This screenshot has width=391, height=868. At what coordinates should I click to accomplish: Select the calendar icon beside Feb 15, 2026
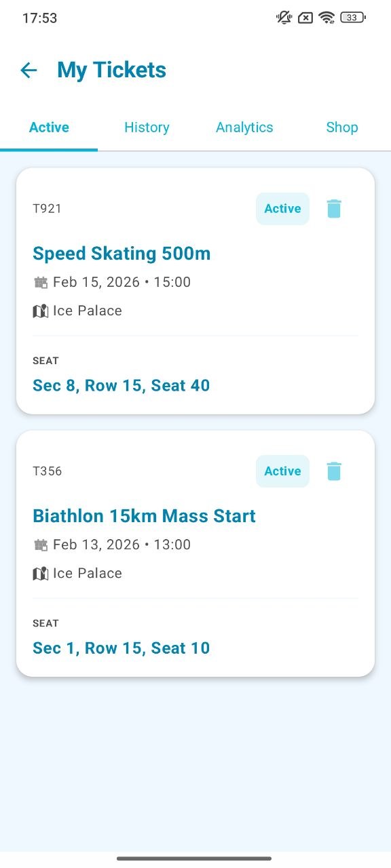[x=41, y=281]
